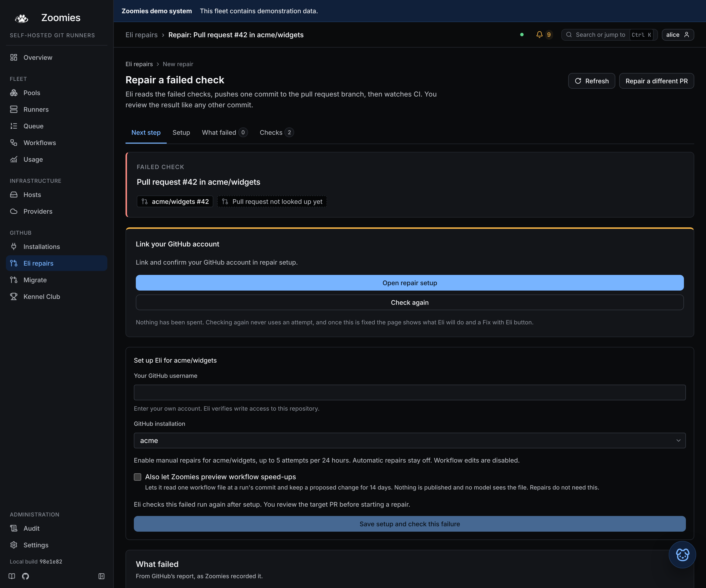
Task: Focus the Your GitHub username field
Action: (x=409, y=392)
